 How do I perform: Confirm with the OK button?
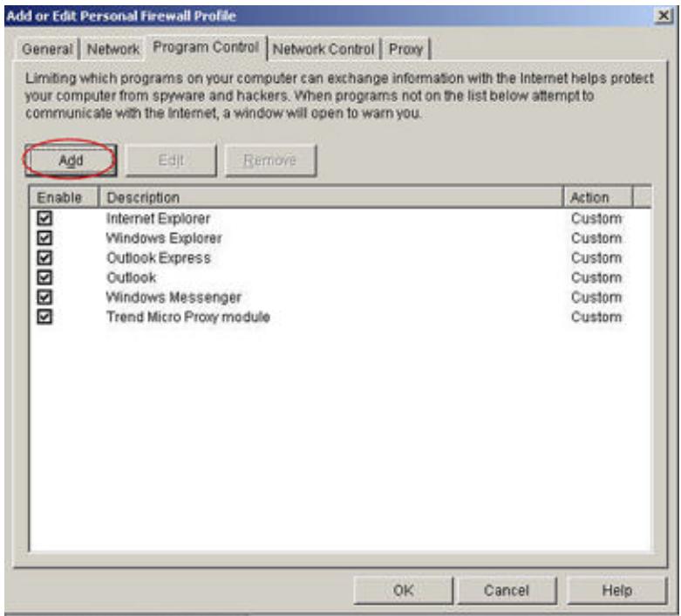click(x=404, y=591)
